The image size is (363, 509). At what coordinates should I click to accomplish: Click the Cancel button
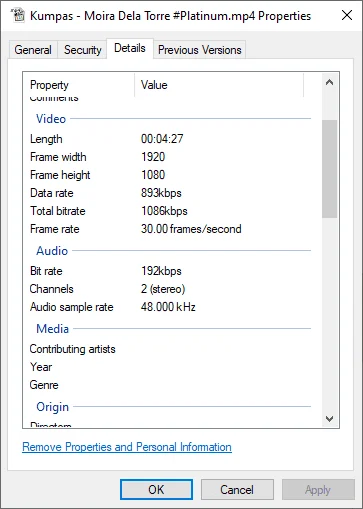(237, 490)
